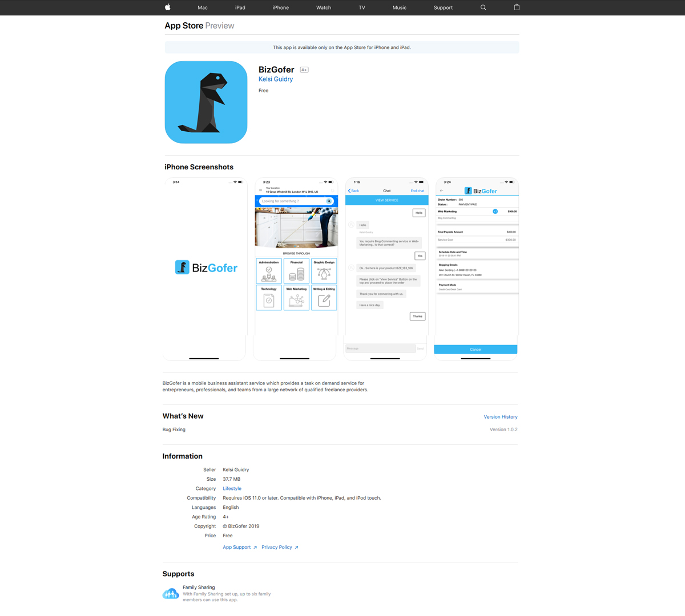Click the arrow icon next to App Support
This screenshot has height=616, width=685.
pos(255,548)
